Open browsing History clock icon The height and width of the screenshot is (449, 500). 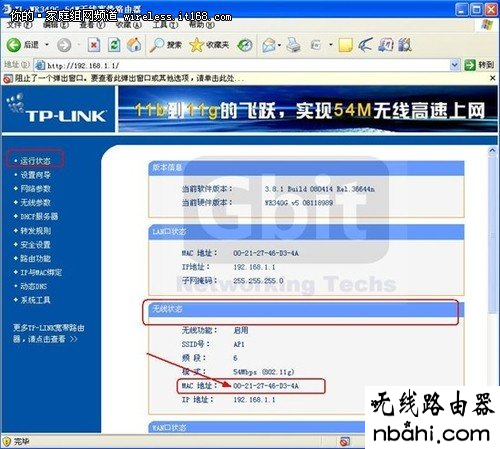(245, 45)
